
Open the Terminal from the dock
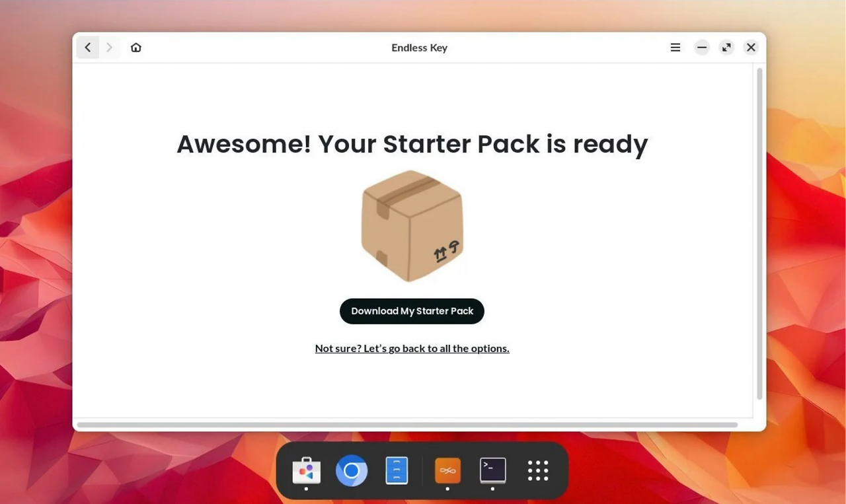[493, 471]
